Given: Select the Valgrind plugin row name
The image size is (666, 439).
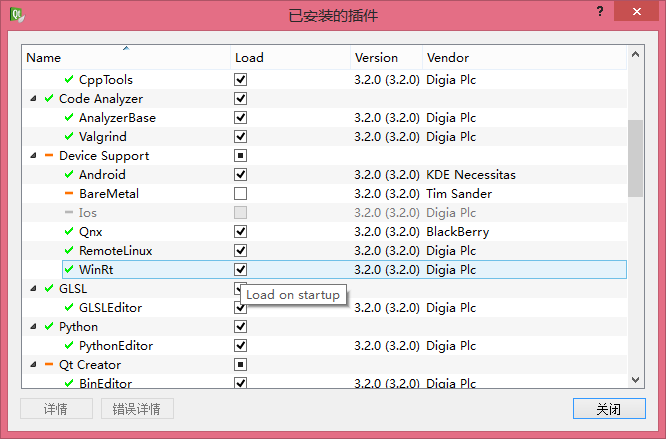Looking at the screenshot, I should click(103, 136).
